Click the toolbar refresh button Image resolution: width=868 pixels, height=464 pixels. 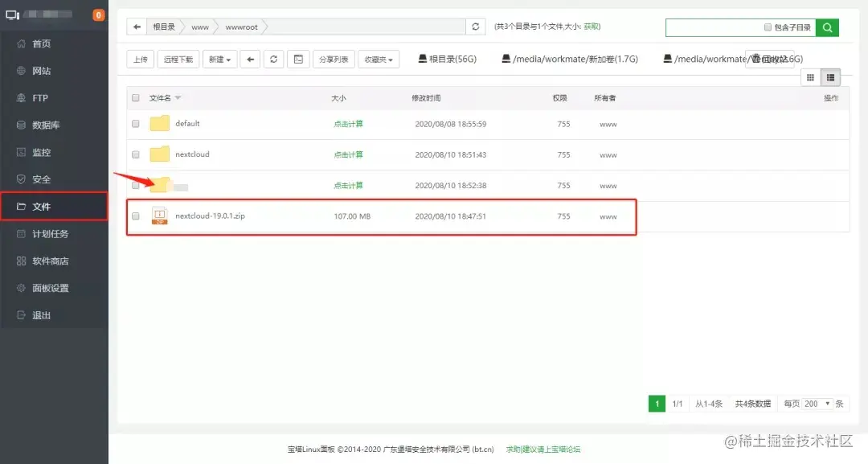pyautogui.click(x=273, y=60)
